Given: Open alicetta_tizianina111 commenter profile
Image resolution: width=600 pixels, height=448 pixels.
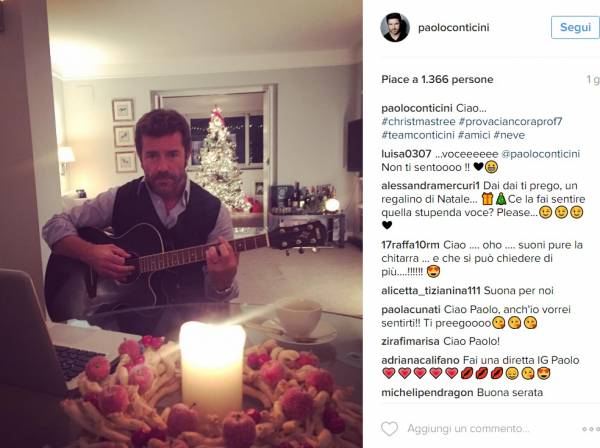Looking at the screenshot, I should pos(430,291).
